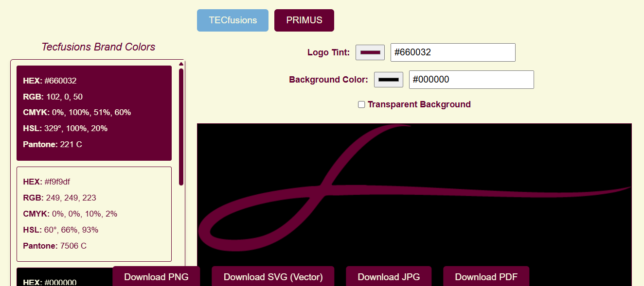Click the scroll-up arrow in brand colors panel
644x286 pixels.
tap(181, 64)
